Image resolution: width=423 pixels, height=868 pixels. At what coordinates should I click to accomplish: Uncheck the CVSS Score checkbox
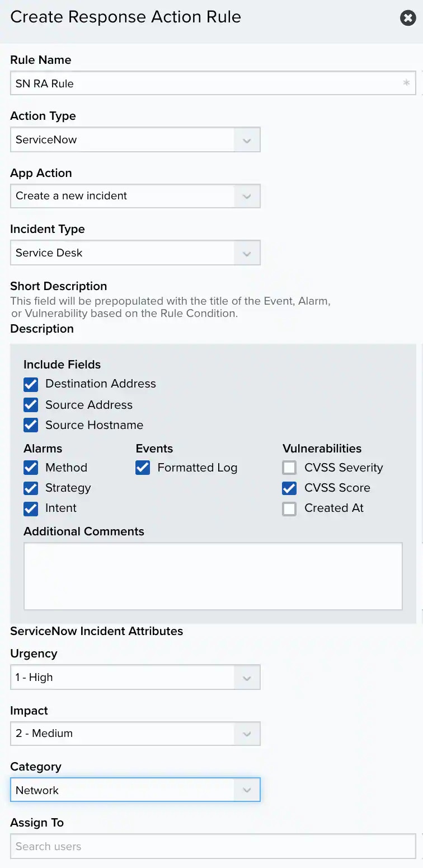click(289, 488)
